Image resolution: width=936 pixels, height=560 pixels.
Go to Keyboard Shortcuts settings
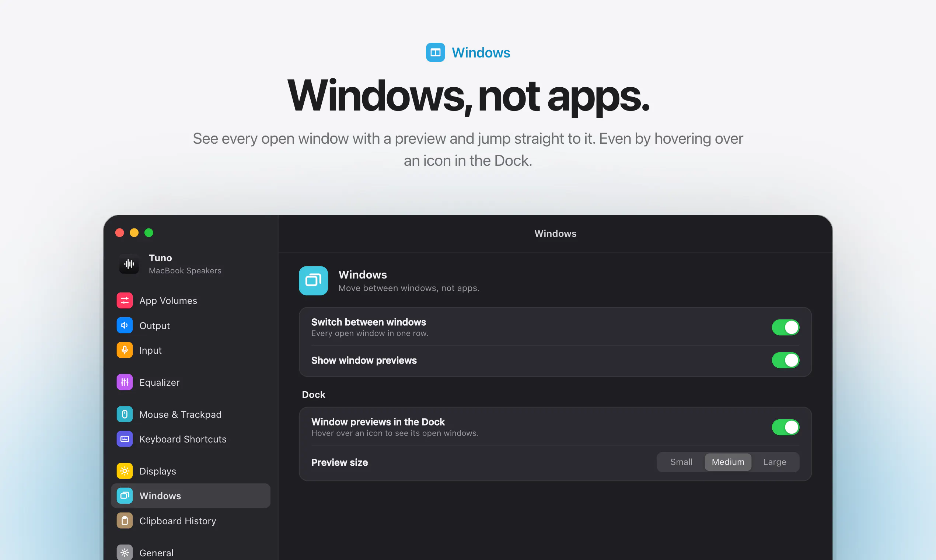[x=191, y=439]
